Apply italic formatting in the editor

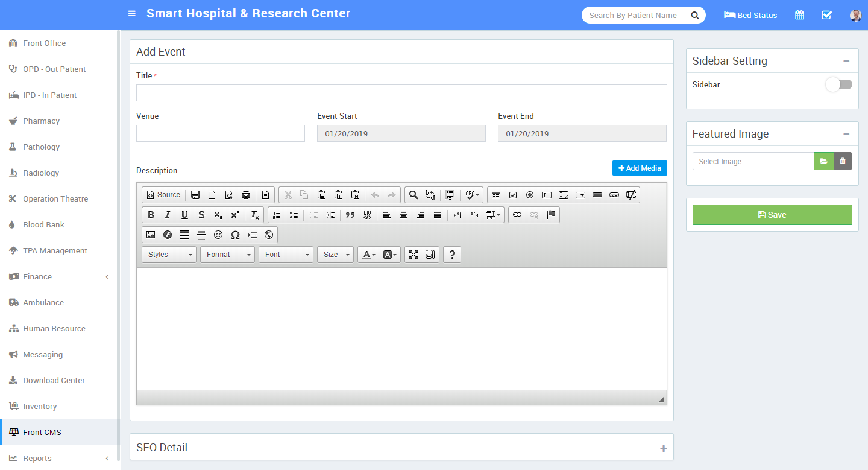[x=168, y=215]
